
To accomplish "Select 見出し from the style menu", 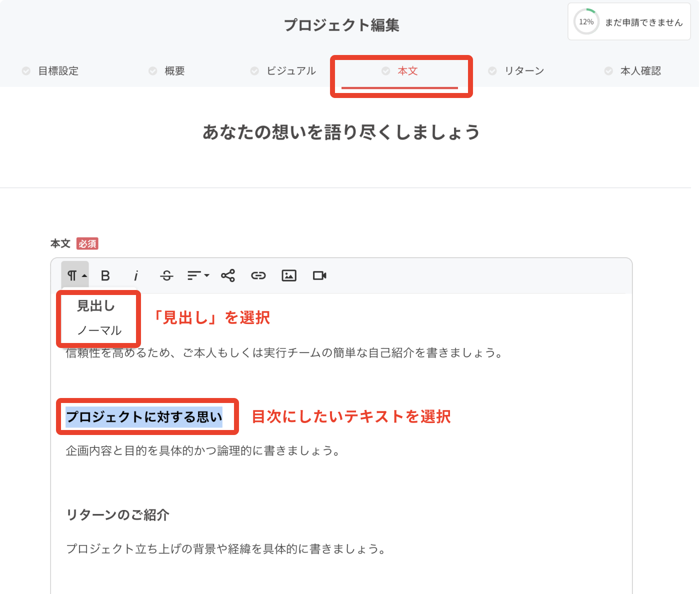I will tap(96, 306).
